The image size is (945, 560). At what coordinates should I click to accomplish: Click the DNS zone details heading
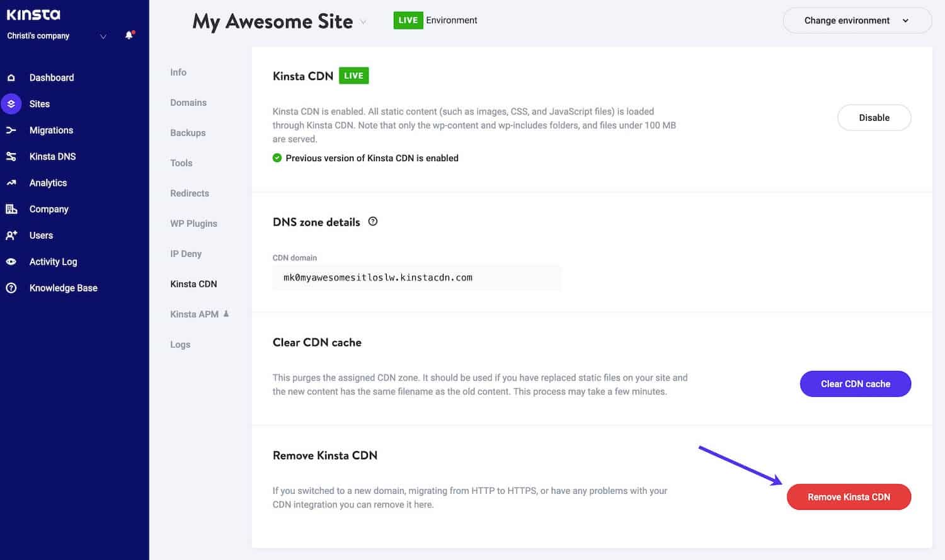click(x=316, y=222)
